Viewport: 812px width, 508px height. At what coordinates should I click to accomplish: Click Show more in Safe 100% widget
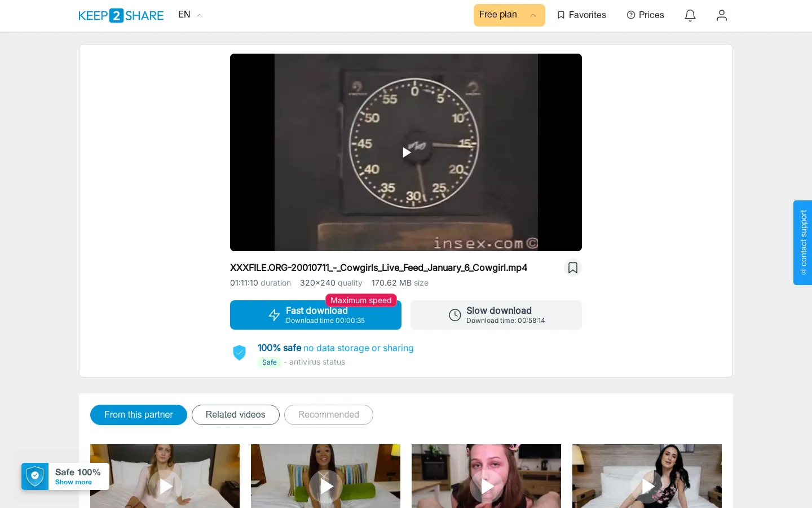coord(73,482)
